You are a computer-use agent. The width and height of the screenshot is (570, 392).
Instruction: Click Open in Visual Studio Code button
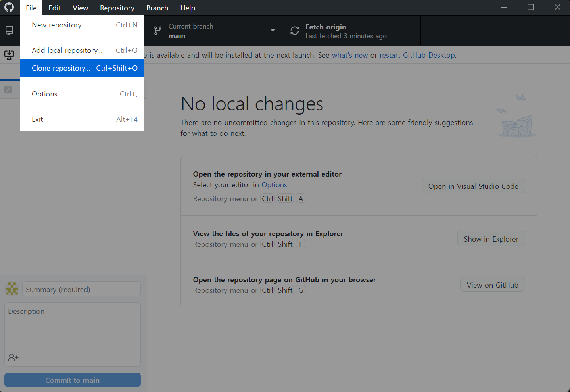[x=473, y=186]
